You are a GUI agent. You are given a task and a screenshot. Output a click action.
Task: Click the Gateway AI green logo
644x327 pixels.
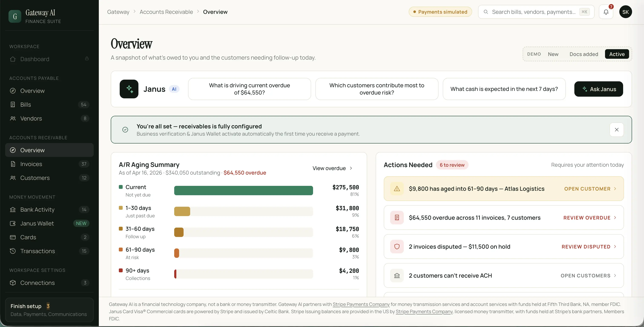point(15,17)
